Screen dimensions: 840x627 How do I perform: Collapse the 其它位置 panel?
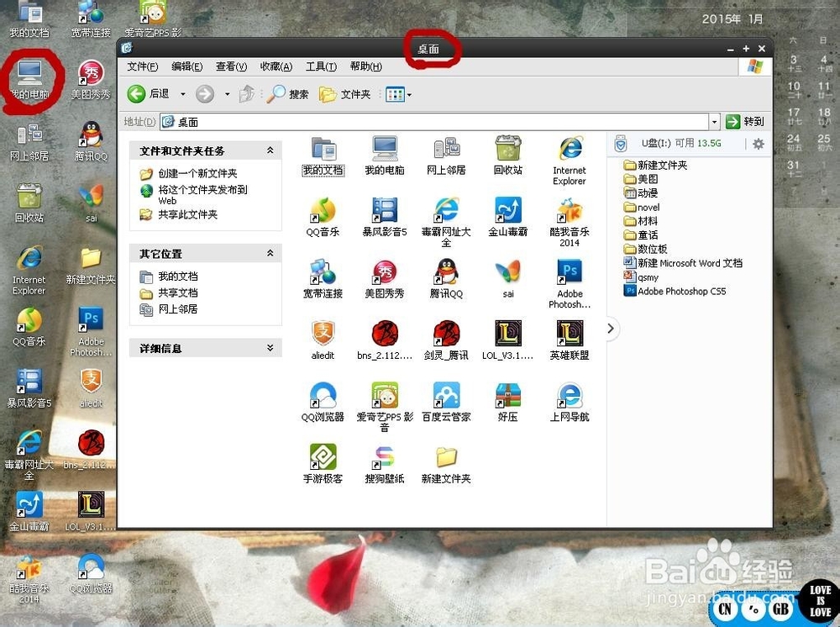coord(270,253)
